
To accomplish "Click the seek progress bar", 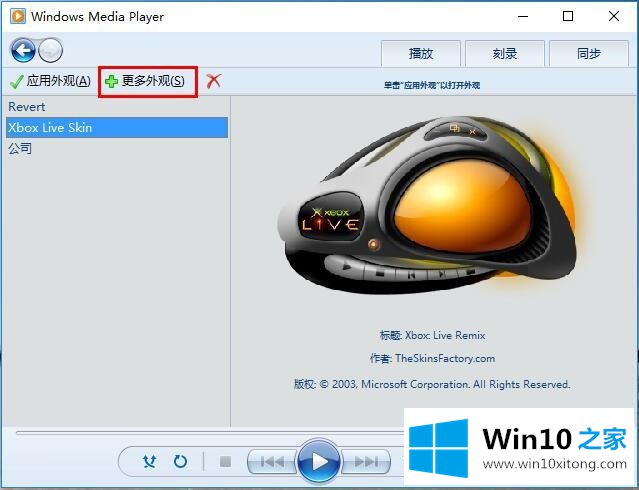I will click(200, 433).
